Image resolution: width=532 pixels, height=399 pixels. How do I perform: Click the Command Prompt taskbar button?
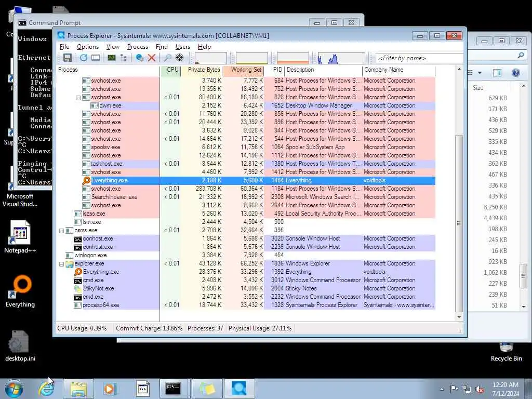coord(173,389)
